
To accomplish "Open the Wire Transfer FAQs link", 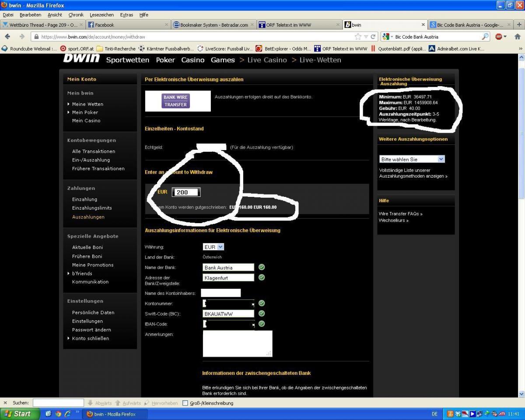I will pos(401,214).
